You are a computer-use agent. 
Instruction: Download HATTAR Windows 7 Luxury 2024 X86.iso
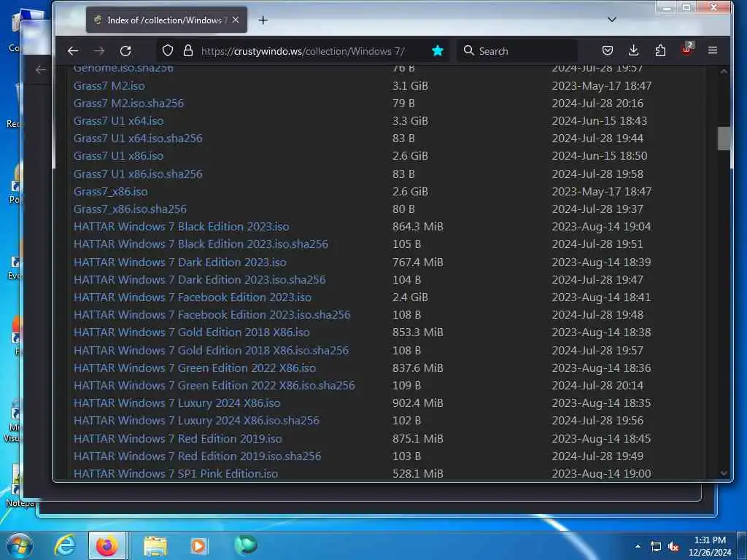tap(177, 403)
